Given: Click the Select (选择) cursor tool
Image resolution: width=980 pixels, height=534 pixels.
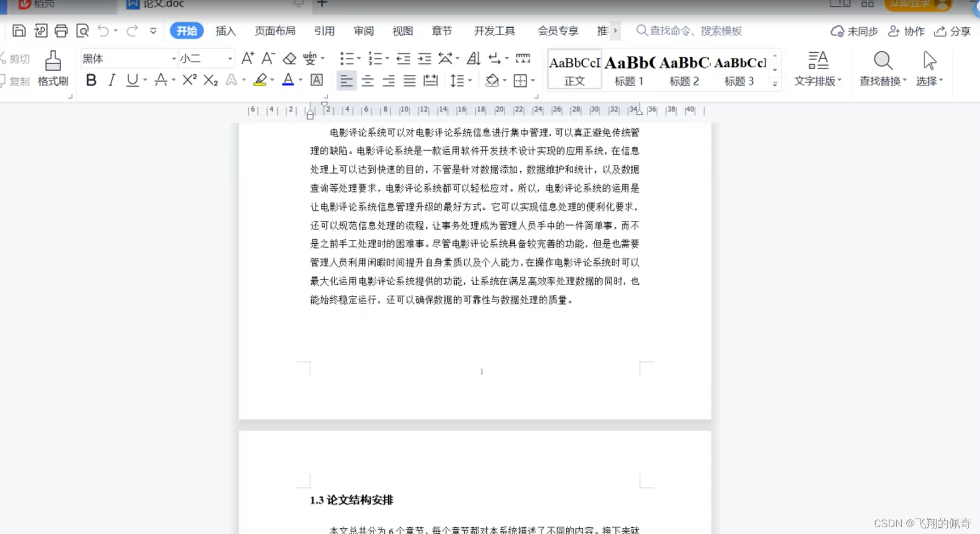Looking at the screenshot, I should (x=930, y=69).
